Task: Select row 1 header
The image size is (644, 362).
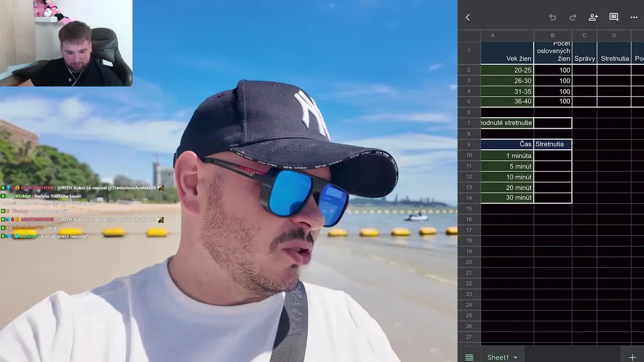Action: point(469,53)
